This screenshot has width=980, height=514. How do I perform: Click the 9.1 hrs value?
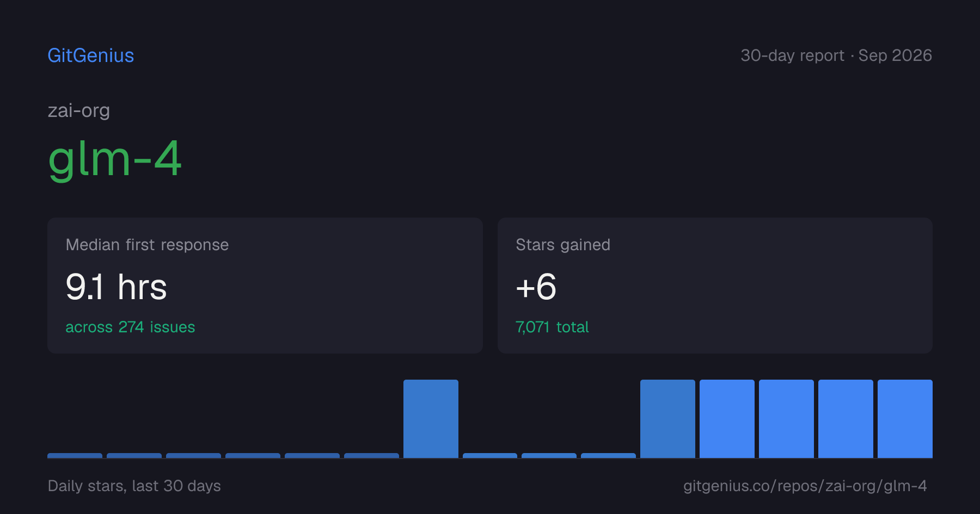tap(116, 287)
